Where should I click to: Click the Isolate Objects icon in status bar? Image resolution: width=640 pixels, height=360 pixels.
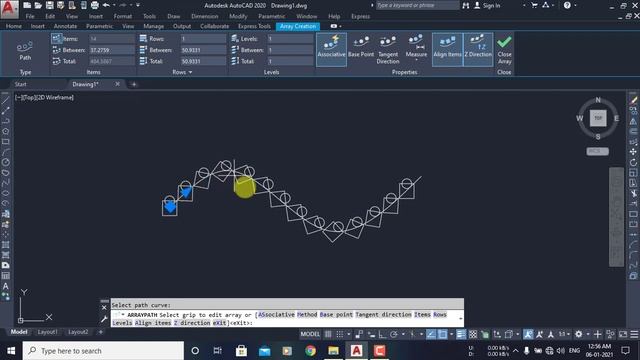click(611, 334)
